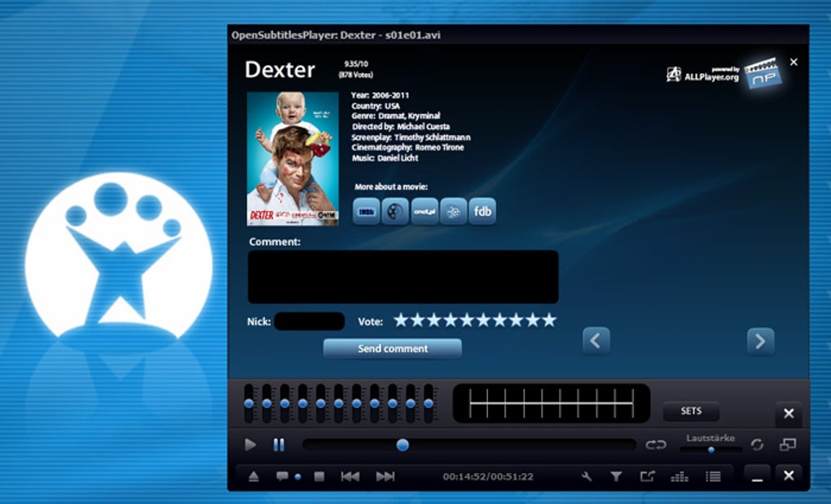
Task: Click the 'Year: 2006-2011' line
Action: [x=380, y=95]
